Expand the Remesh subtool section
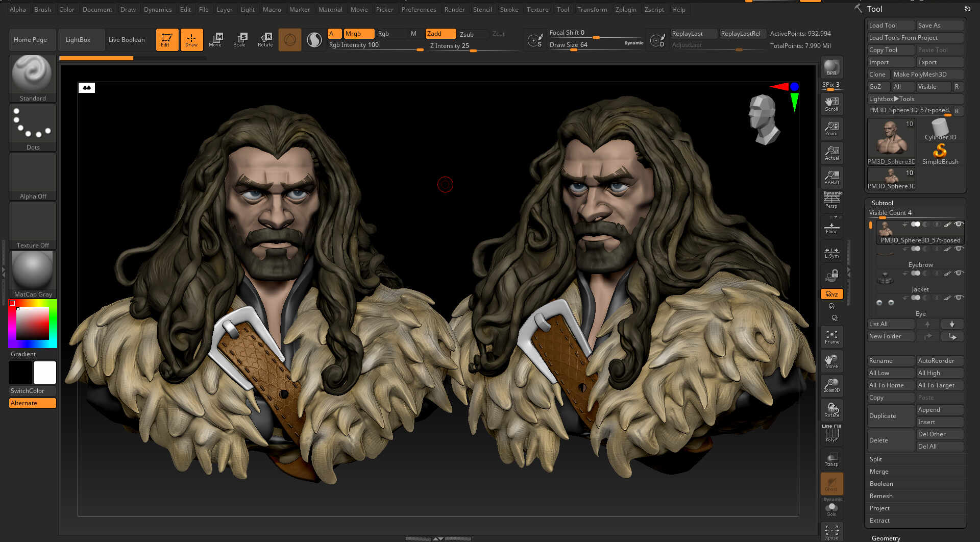 point(881,496)
